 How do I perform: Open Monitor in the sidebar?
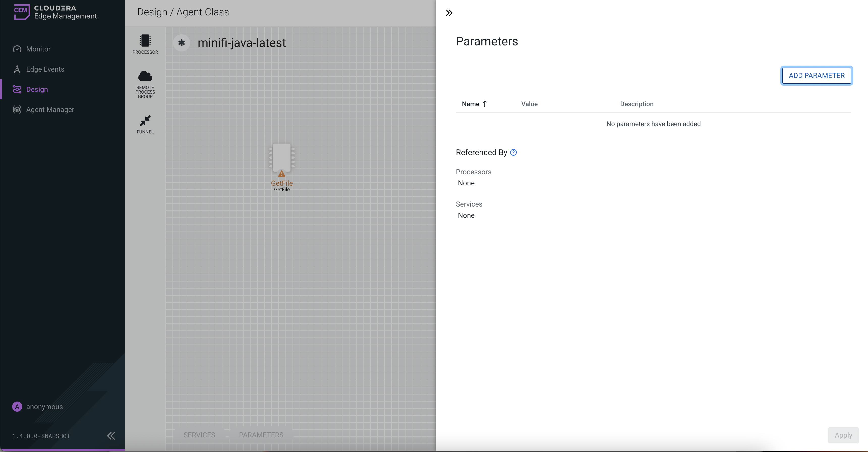[x=38, y=49]
